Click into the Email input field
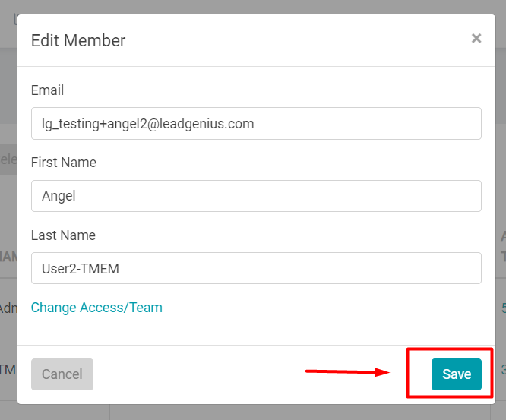The height and width of the screenshot is (420, 506). pos(256,124)
